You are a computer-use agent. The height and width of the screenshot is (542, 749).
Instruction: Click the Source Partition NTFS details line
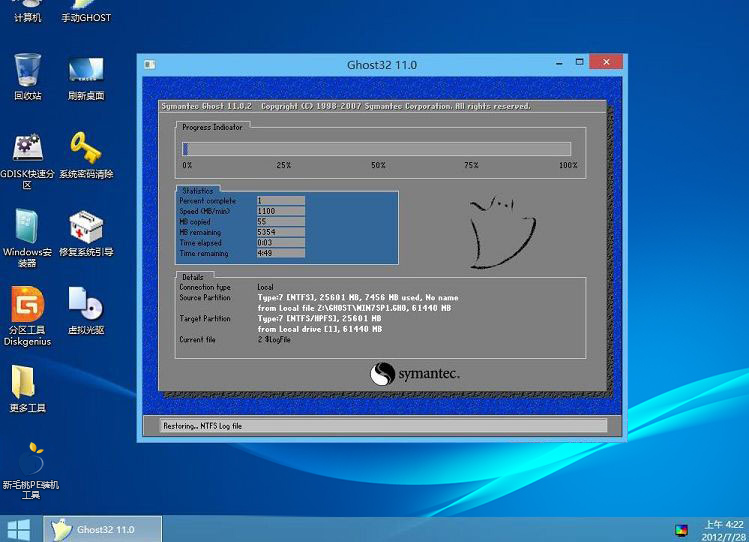pyautogui.click(x=358, y=298)
